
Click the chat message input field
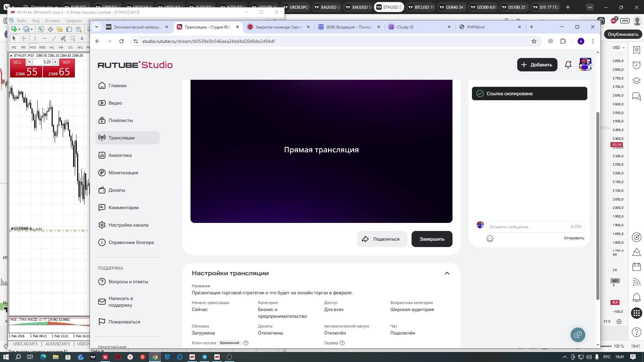(x=527, y=227)
